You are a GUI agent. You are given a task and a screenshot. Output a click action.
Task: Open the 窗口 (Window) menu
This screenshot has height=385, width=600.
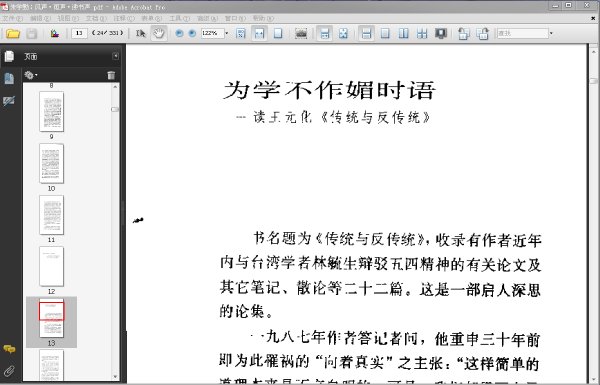235,18
